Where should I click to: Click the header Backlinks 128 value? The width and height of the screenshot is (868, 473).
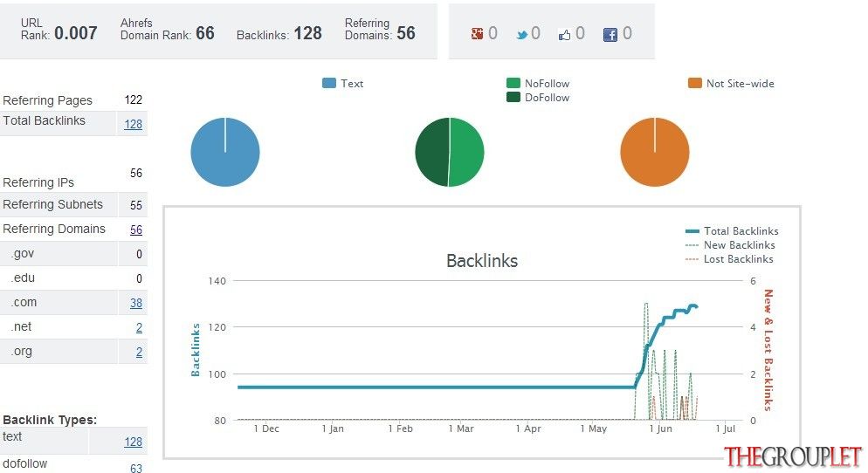(307, 33)
